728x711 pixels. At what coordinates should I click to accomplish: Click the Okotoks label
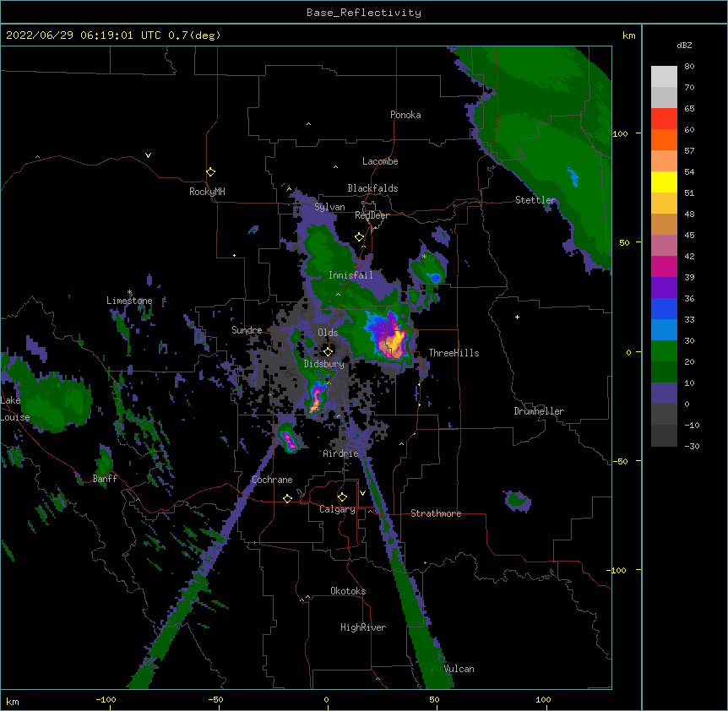point(348,591)
